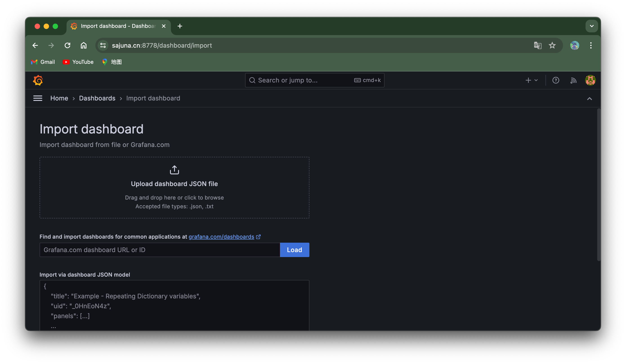Open the news RSS feed icon
Viewport: 626px width, 364px height.
(573, 80)
